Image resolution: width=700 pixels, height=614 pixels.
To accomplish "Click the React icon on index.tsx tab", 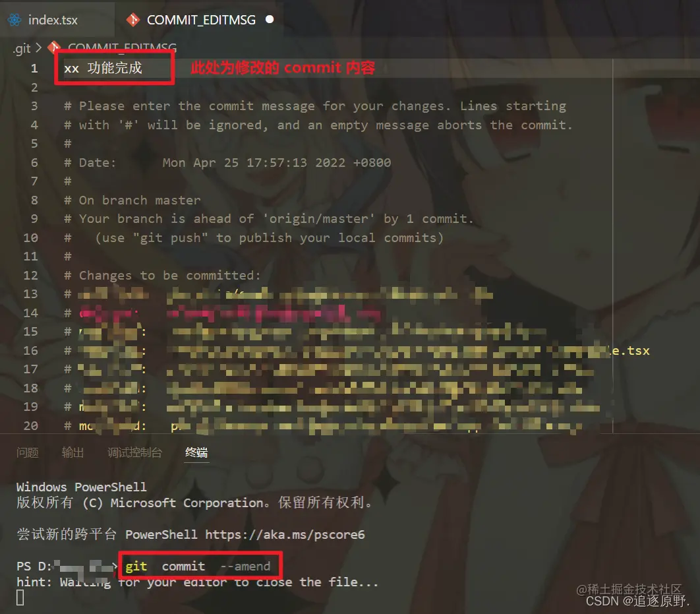I will [15, 20].
